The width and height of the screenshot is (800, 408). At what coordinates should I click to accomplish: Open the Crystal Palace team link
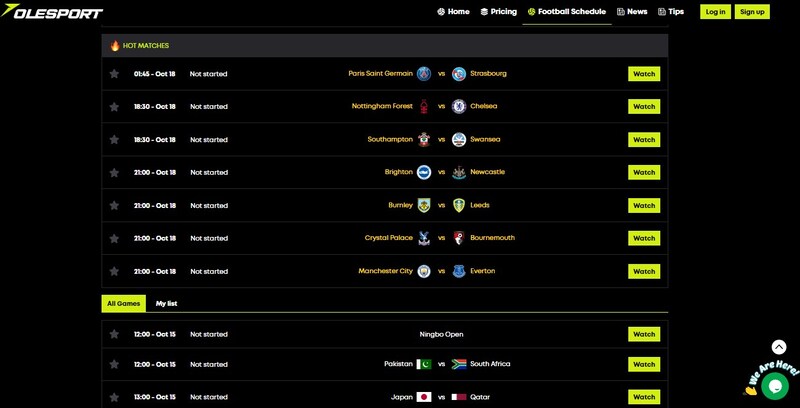coord(388,238)
